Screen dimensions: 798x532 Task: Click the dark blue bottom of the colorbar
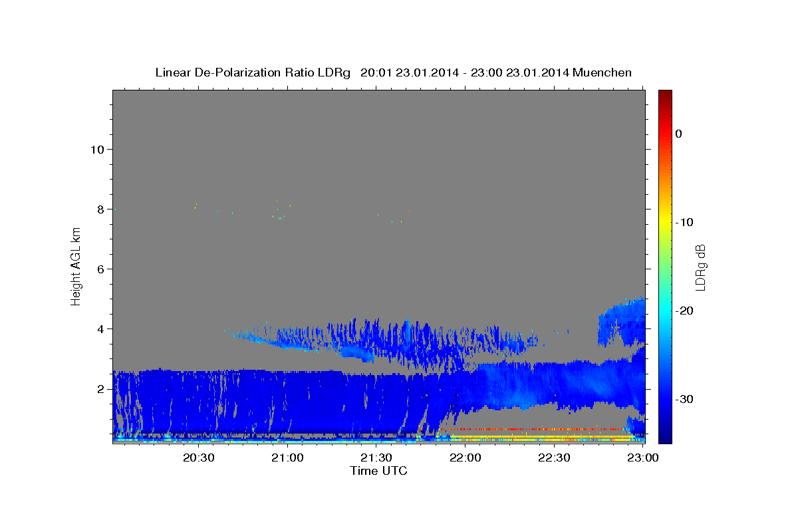point(665,438)
